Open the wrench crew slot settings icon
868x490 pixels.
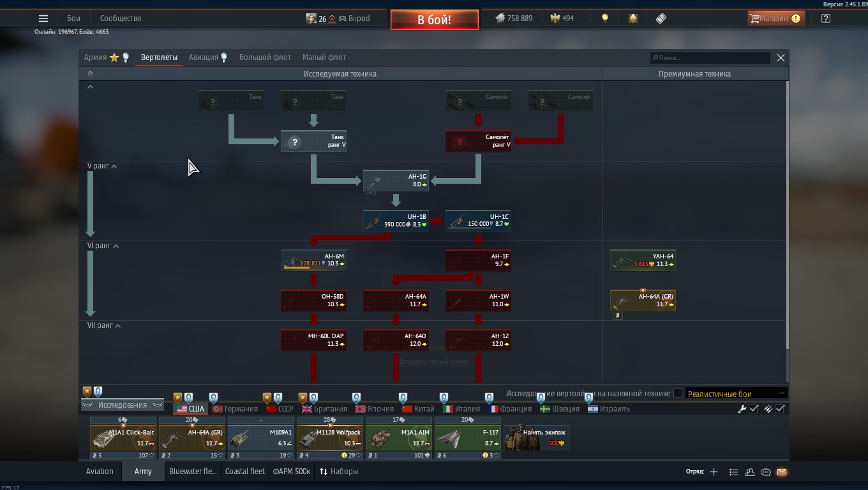pyautogui.click(x=742, y=409)
